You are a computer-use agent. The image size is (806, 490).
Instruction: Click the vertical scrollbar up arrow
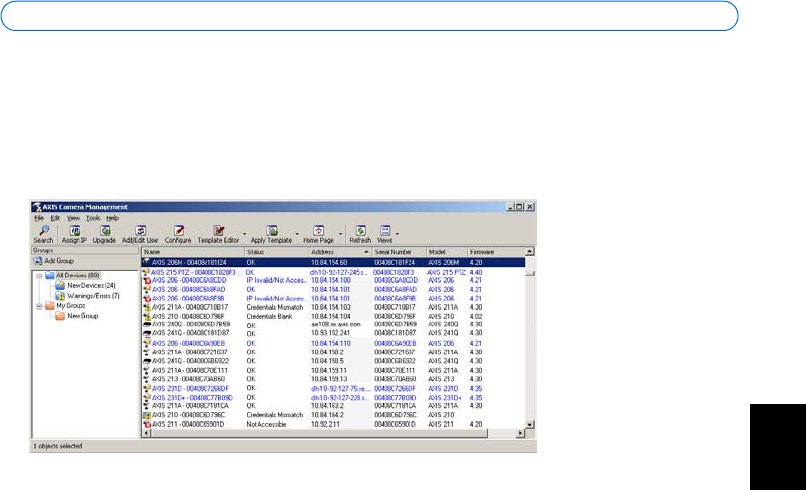(529, 251)
